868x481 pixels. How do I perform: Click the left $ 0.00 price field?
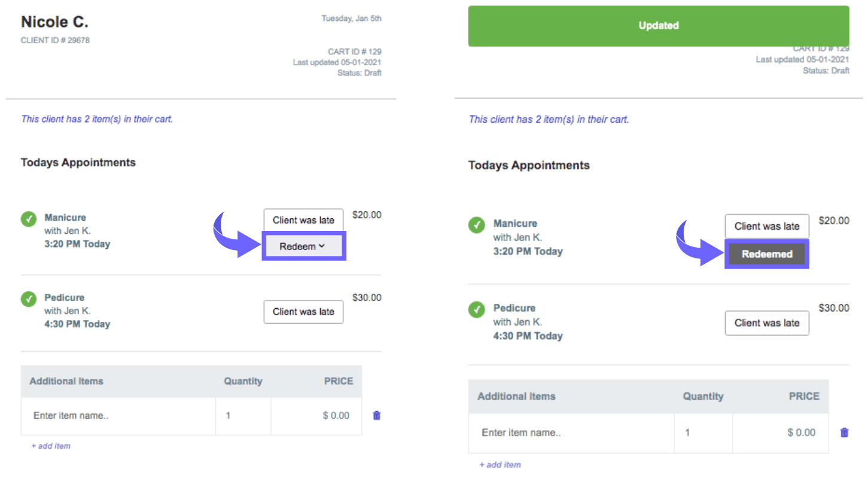317,415
